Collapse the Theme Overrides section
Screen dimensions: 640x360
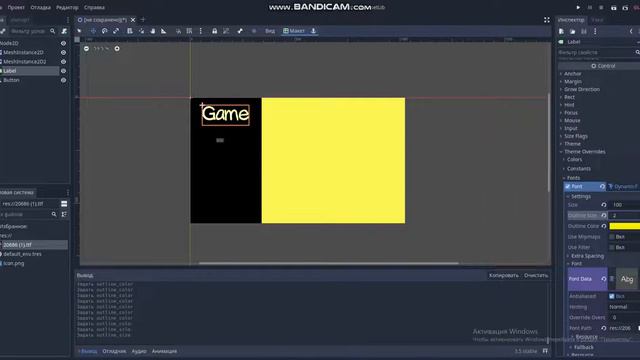[x=584, y=152]
